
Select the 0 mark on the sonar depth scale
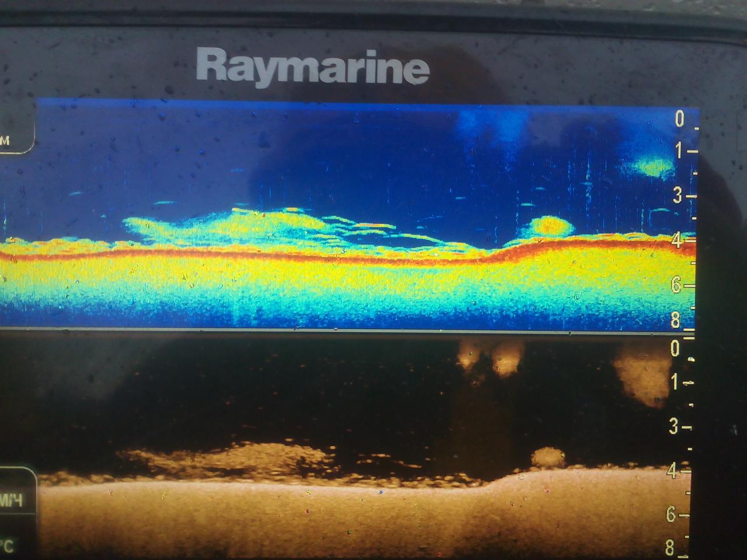pyautogui.click(x=679, y=119)
